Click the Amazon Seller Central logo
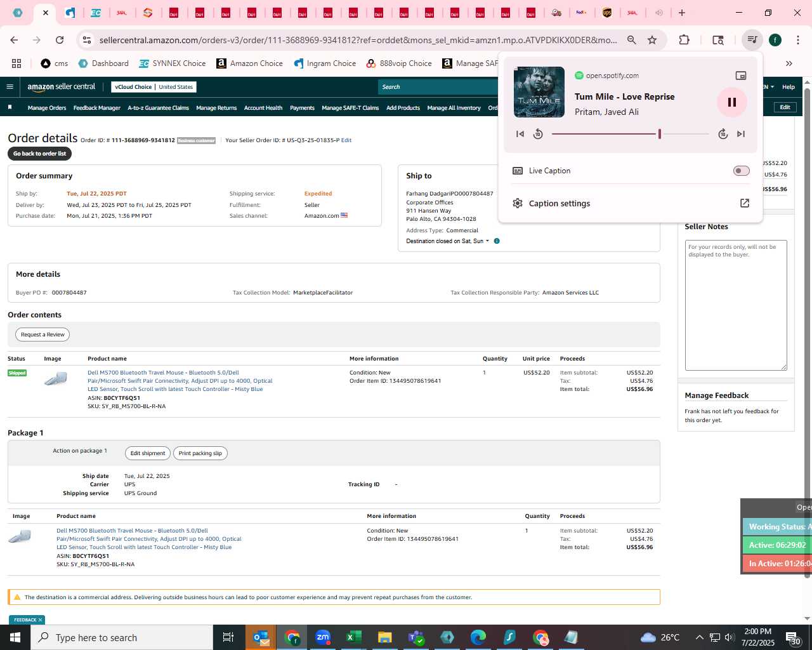812x650 pixels. [62, 87]
